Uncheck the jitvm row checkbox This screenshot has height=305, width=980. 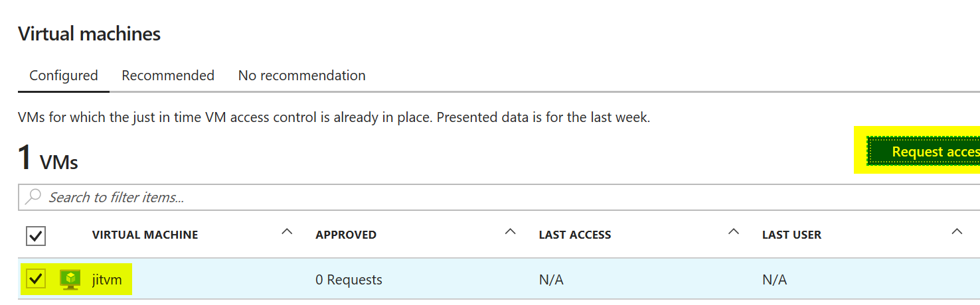[35, 280]
